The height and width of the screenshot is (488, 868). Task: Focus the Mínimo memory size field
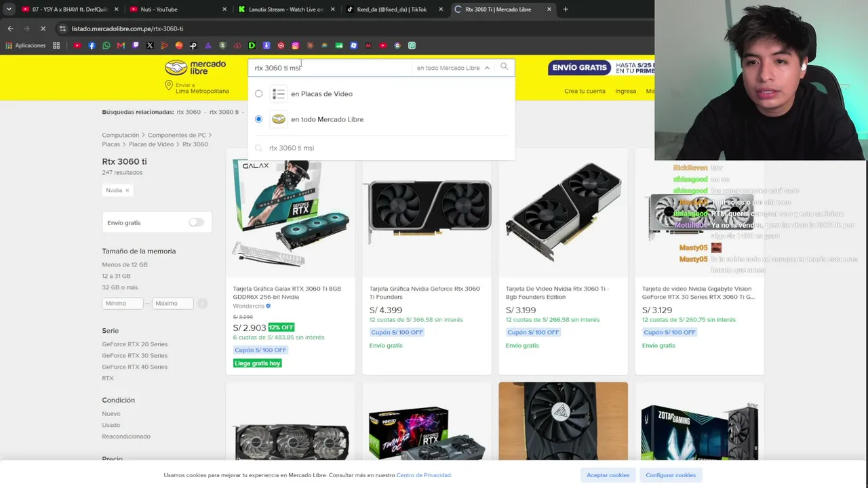point(122,304)
